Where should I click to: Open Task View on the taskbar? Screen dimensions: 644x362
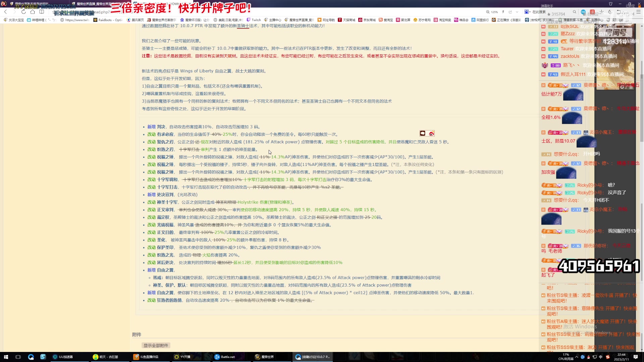[18, 357]
